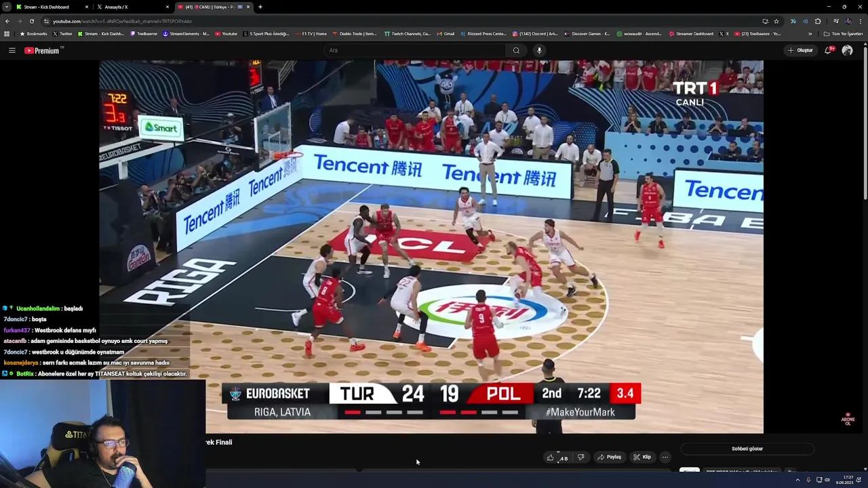Click the system tray microphone icon
868x488 pixels.
coord(808,480)
